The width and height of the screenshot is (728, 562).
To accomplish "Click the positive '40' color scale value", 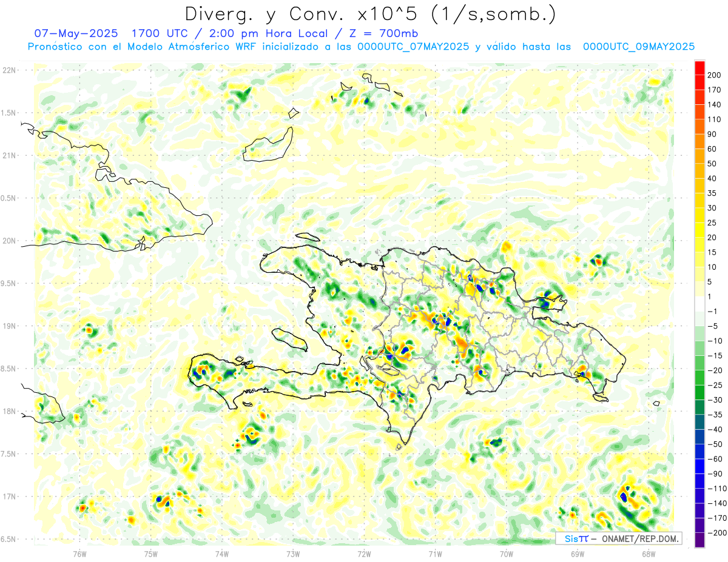I will (713, 179).
